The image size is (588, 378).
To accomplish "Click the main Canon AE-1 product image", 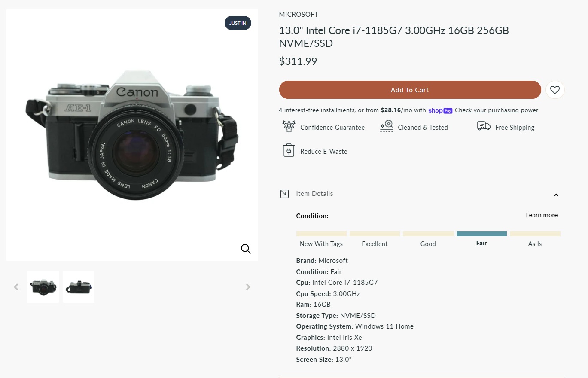I will tap(132, 135).
